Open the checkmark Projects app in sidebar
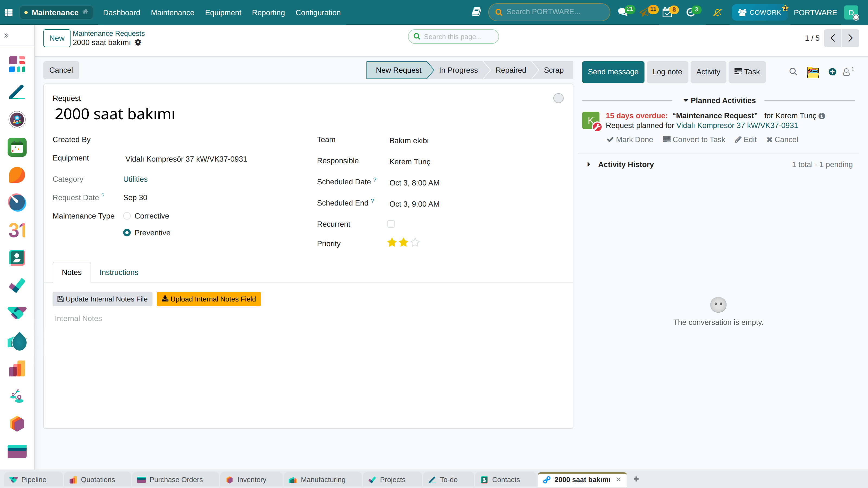This screenshot has height=488, width=868. pos(17,285)
